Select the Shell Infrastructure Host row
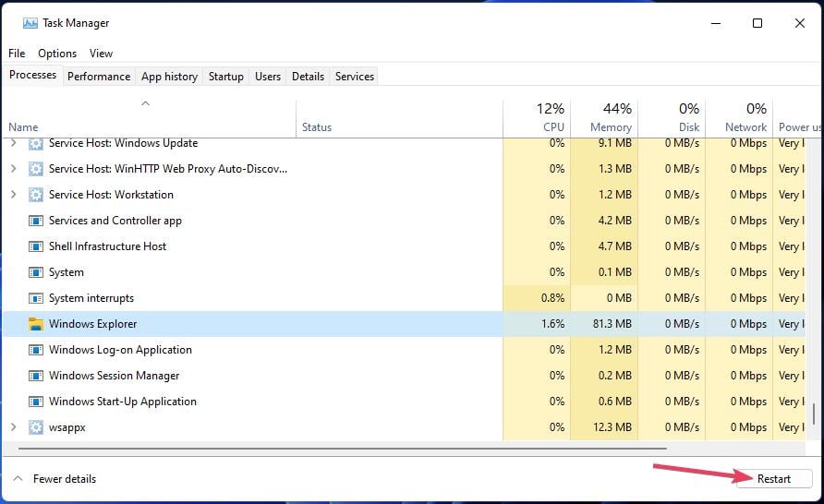This screenshot has height=504, width=824. 404,246
